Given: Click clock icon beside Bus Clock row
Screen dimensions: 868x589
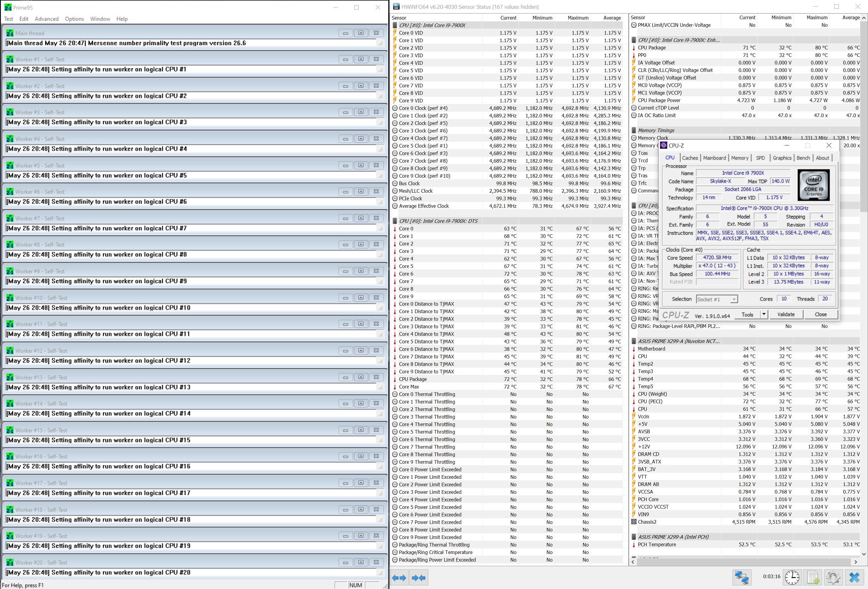Looking at the screenshot, I should pos(395,183).
